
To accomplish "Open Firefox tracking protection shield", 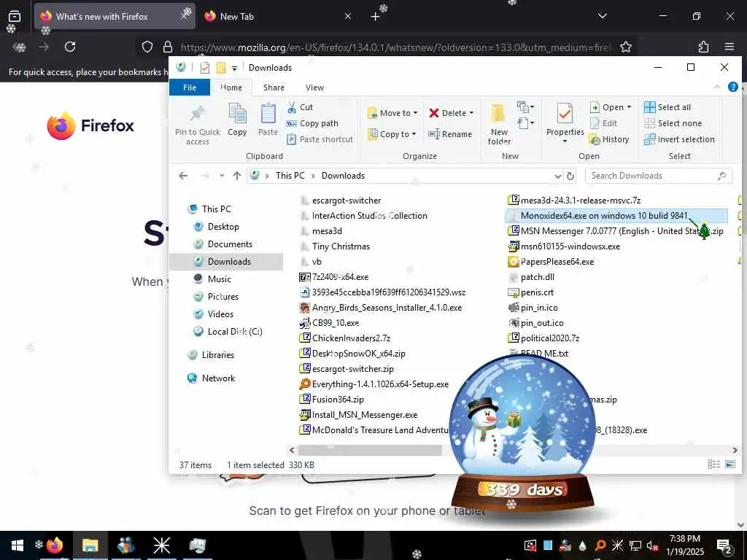I will coord(147,47).
